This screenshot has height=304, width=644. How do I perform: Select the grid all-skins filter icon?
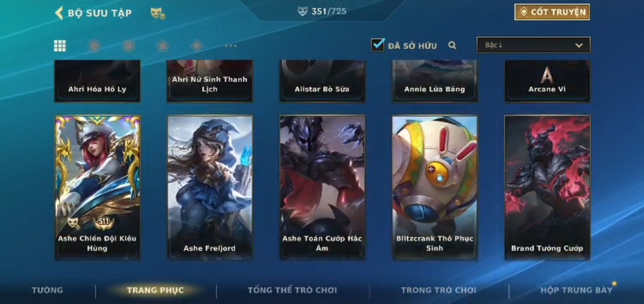click(x=60, y=46)
